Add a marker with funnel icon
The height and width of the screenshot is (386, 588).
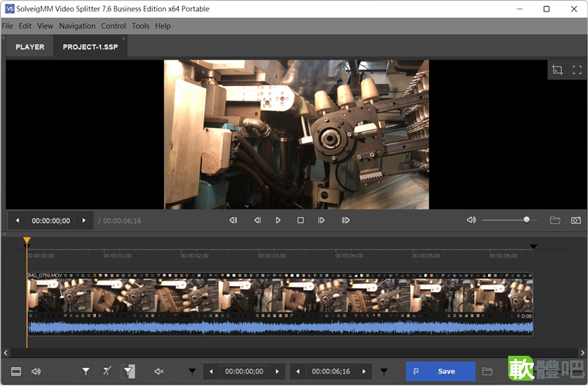[x=86, y=371]
